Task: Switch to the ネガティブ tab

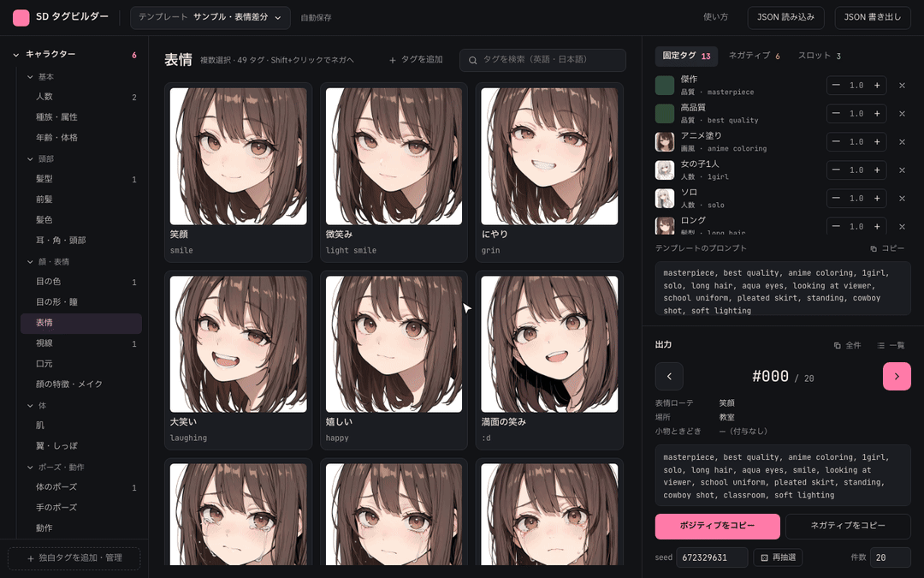Action: click(755, 56)
